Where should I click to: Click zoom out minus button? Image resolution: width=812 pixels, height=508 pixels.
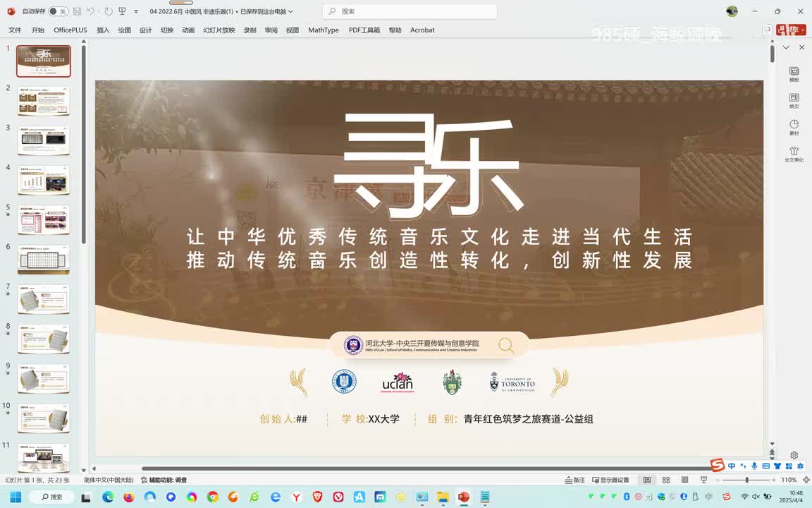point(718,480)
